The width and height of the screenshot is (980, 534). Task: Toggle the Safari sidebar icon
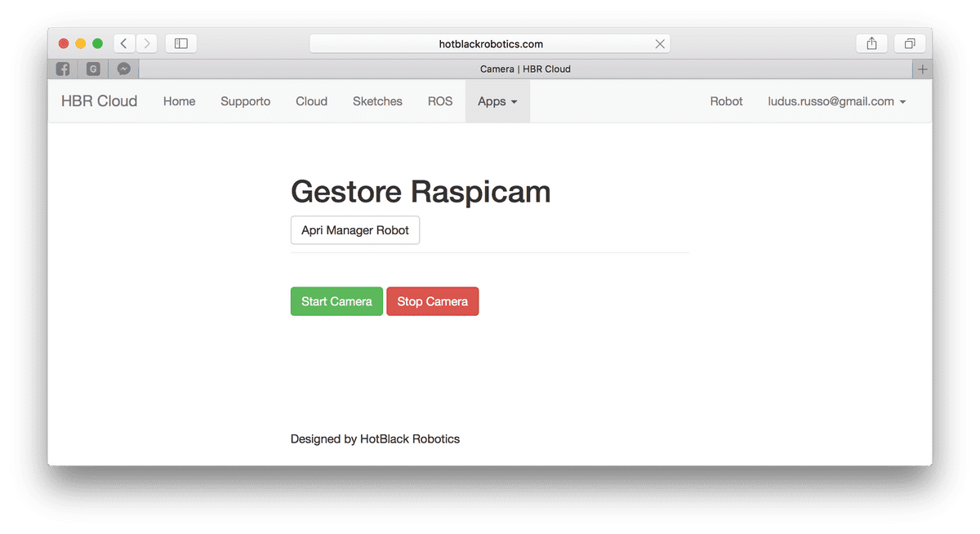point(180,42)
